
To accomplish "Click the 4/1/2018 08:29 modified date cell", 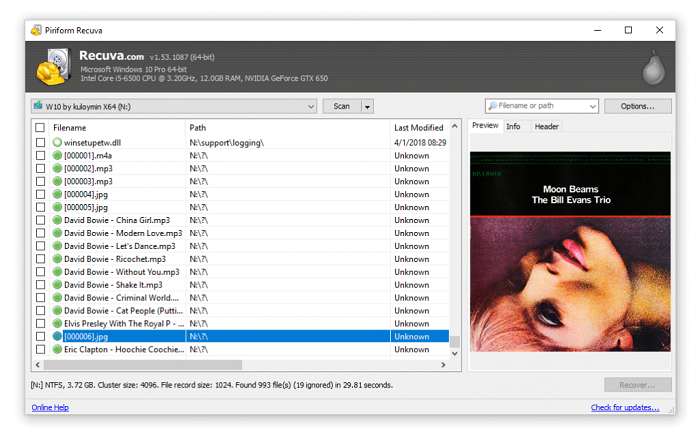I will point(420,142).
